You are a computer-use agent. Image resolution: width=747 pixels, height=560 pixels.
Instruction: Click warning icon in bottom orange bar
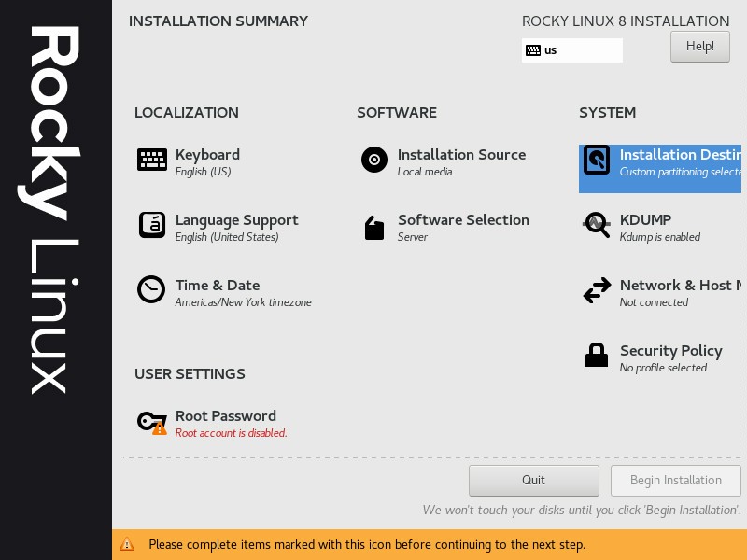(x=127, y=544)
